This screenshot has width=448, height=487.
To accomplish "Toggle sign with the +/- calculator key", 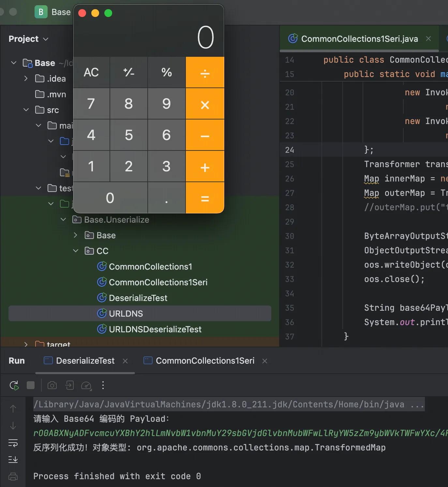I will tap(129, 72).
